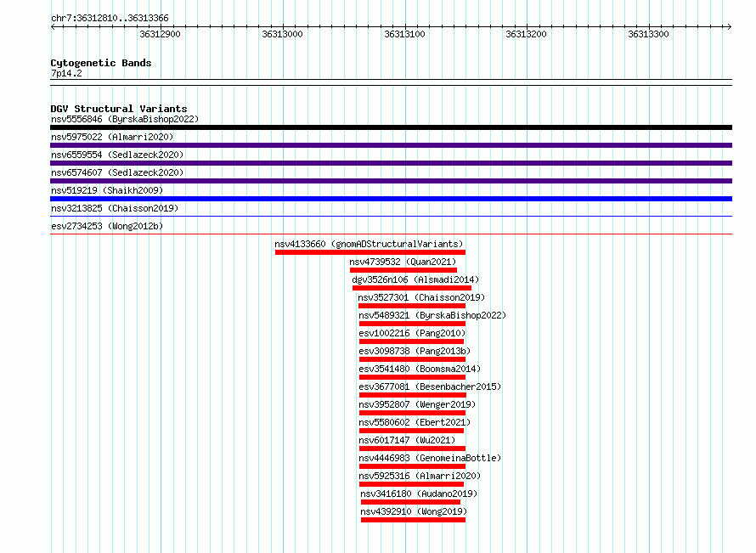Select the 7p14.2 band label
756x553 pixels.
click(66, 73)
